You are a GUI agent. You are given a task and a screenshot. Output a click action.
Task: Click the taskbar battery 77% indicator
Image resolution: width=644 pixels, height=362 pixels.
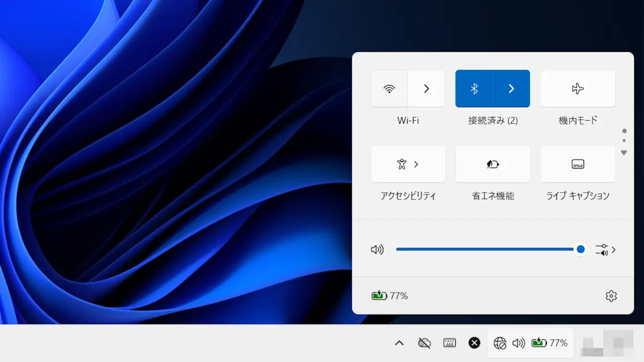point(549,343)
